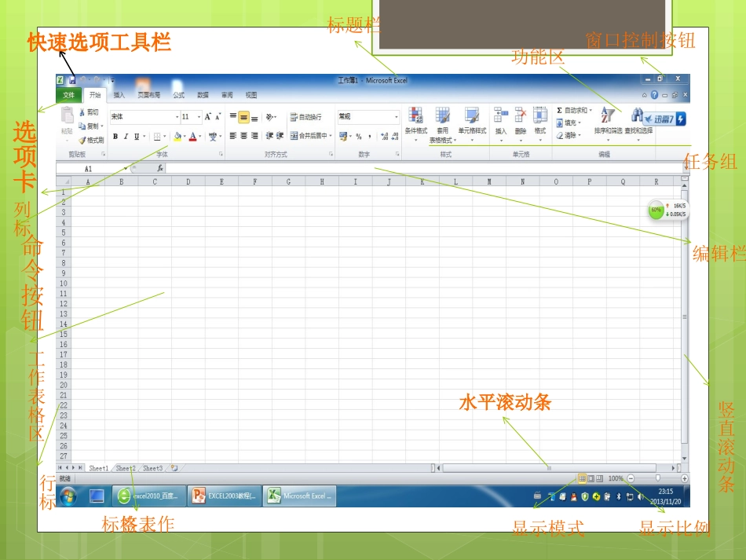The width and height of the screenshot is (746, 560).
Task: Click the Paste (粘贴) clipboard icon
Action: coord(67,115)
